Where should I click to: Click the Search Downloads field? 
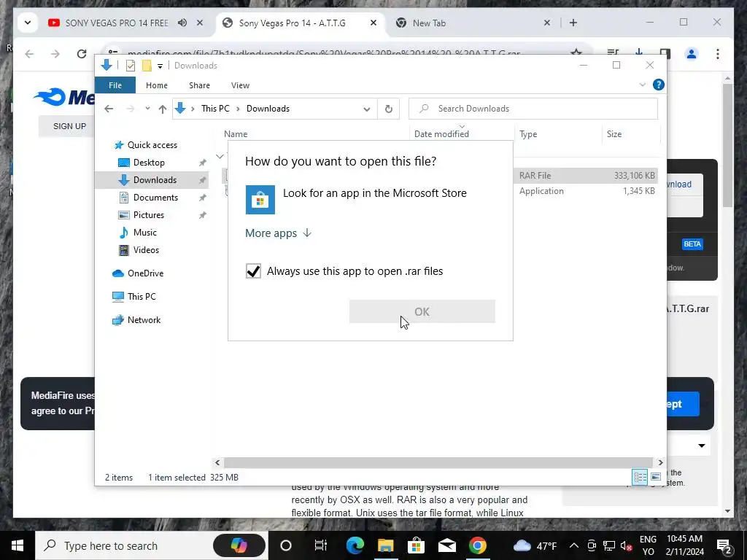tap(533, 109)
